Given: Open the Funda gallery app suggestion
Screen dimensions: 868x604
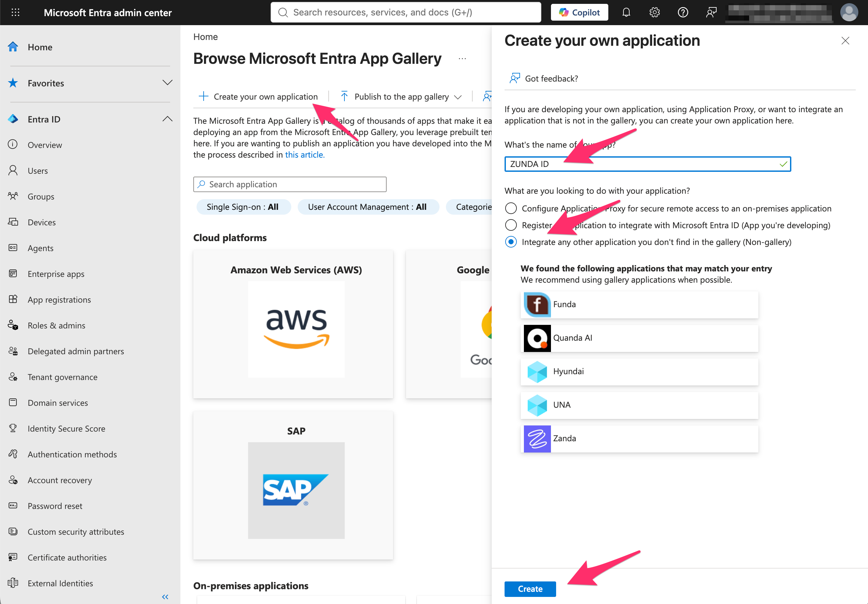Looking at the screenshot, I should coord(639,305).
